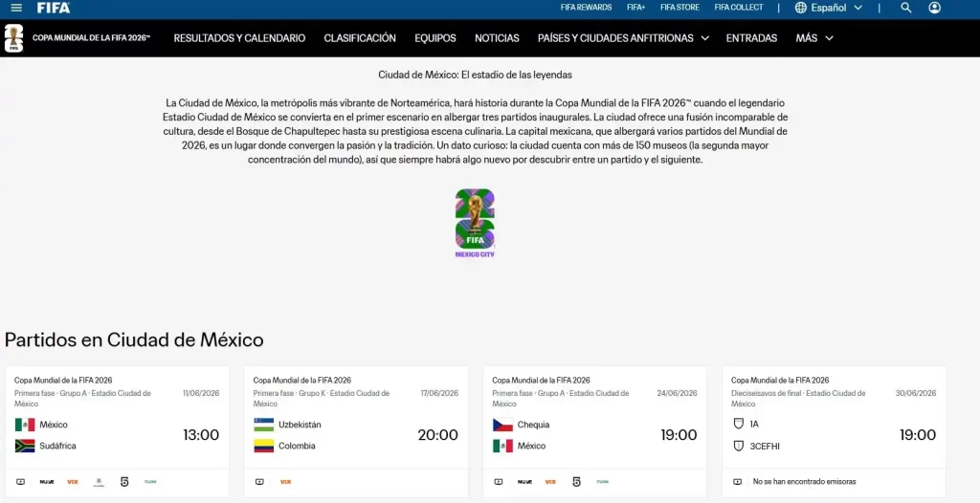980x503 pixels.
Task: Click broadcast TV icon in Uzbekistán–Colombia card
Action: [x=259, y=482]
